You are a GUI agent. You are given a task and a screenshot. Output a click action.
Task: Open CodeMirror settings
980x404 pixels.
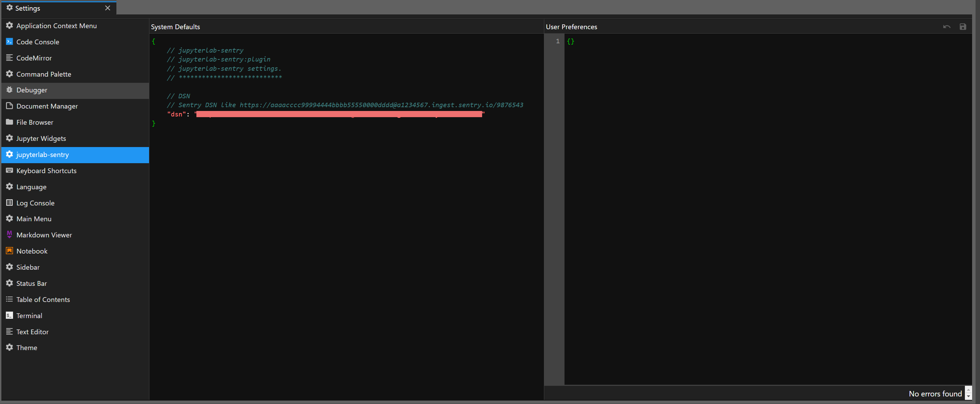pyautogui.click(x=75, y=58)
